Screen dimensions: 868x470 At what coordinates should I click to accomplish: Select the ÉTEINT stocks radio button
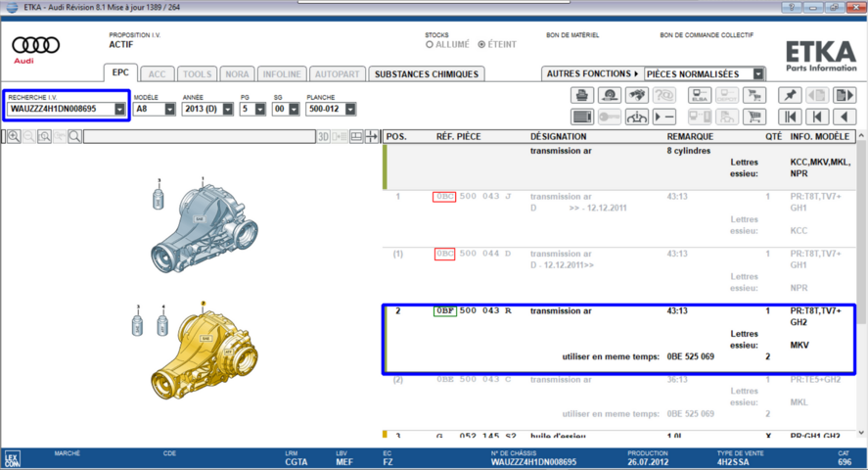click(x=481, y=44)
